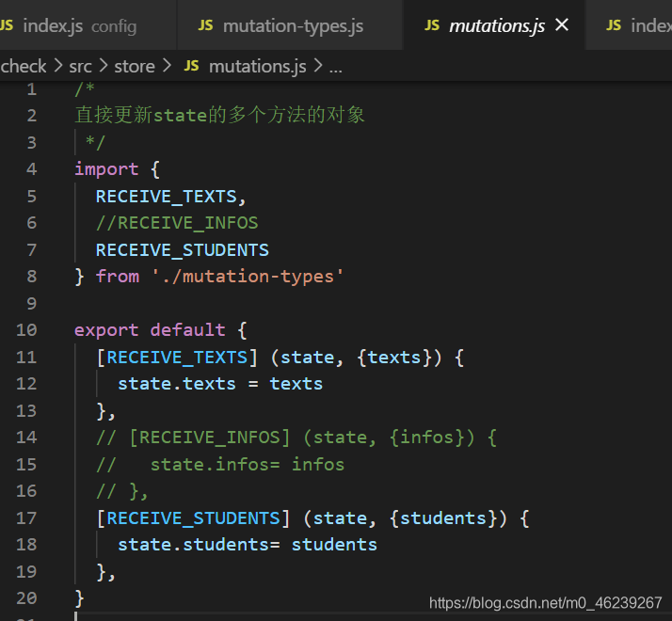The width and height of the screenshot is (672, 621).
Task: Click the chevron after 'store' in breadcrumb
Action: coord(168,66)
